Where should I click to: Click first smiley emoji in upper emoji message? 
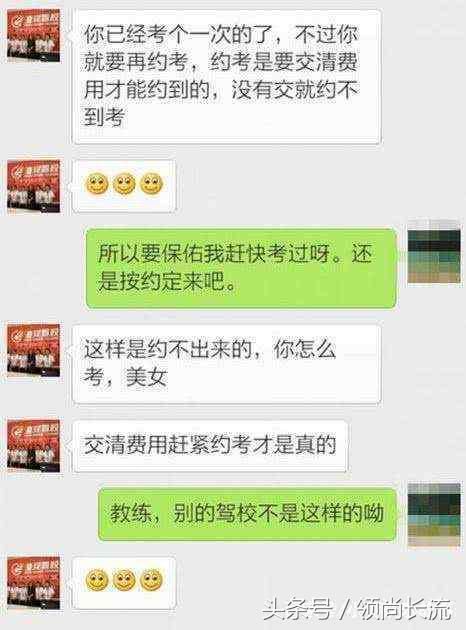tap(96, 184)
